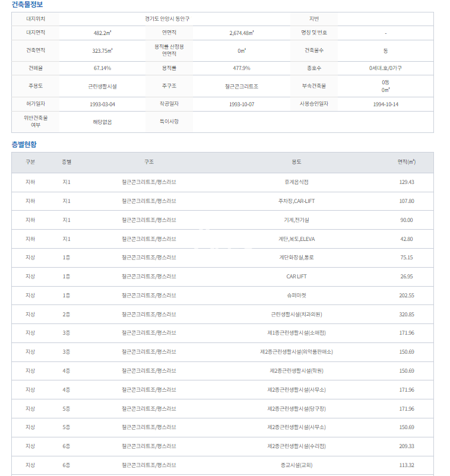Screen dimensions: 450x476
Task: Select the 층별 column header
Action: point(66,162)
